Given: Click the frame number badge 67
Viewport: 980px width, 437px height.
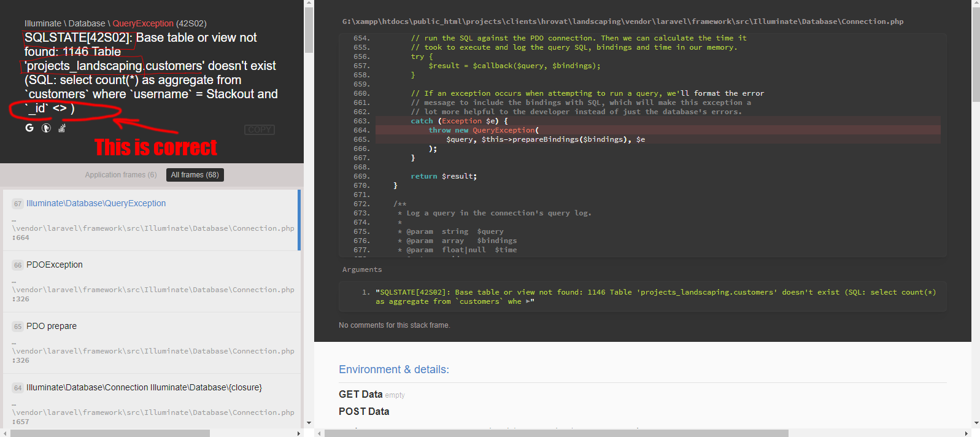Looking at the screenshot, I should pos(18,204).
